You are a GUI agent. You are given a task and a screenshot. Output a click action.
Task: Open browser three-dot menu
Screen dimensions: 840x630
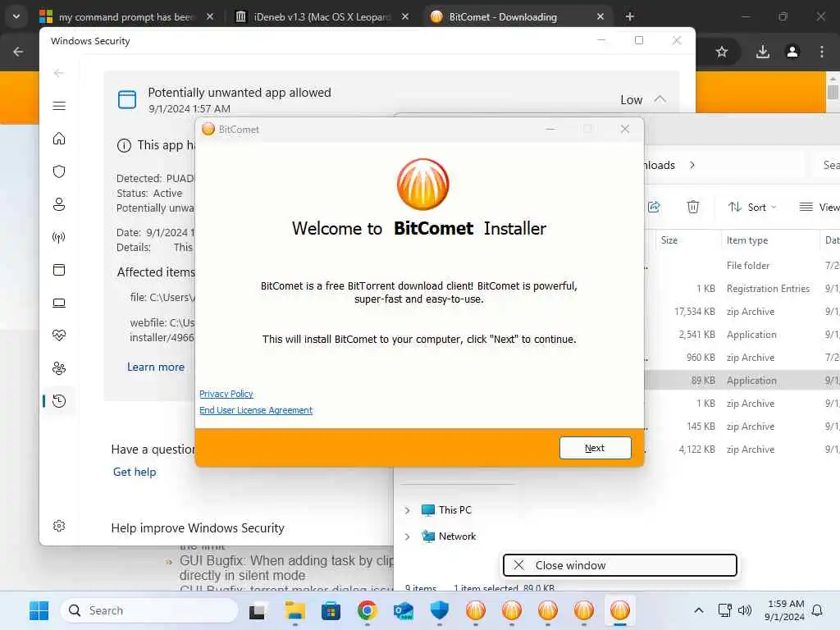(x=822, y=52)
